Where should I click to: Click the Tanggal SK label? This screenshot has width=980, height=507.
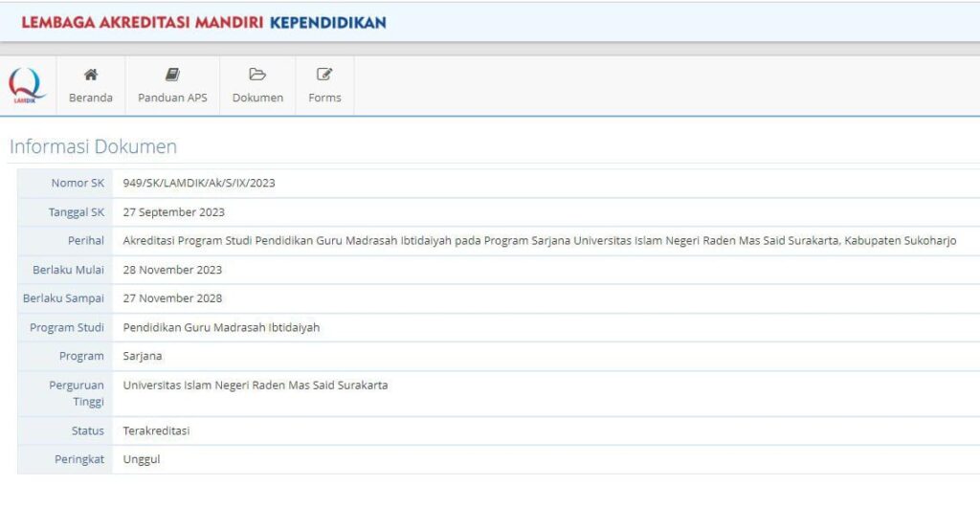(77, 212)
